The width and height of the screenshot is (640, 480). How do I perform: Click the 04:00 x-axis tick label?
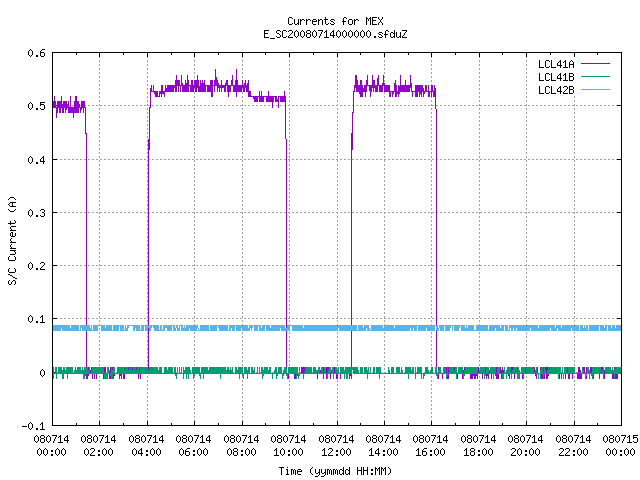tap(146, 452)
